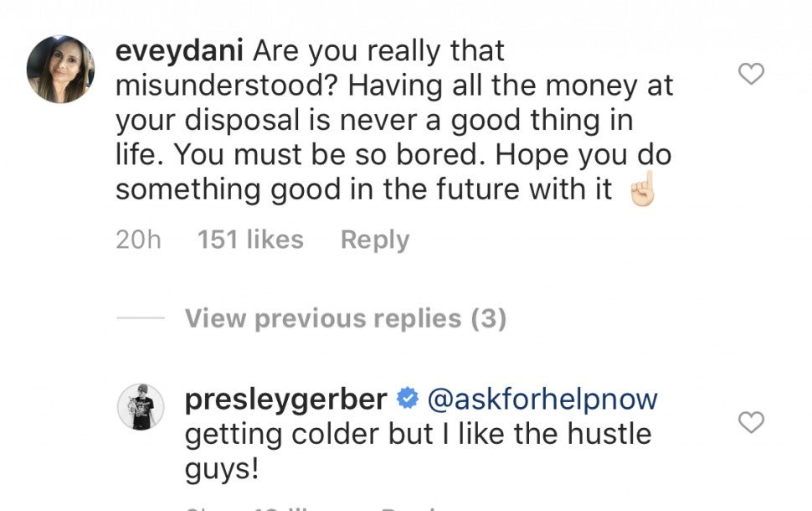Image resolution: width=812 pixels, height=511 pixels.
Task: Open the presleygerber username link
Action: tap(285, 400)
